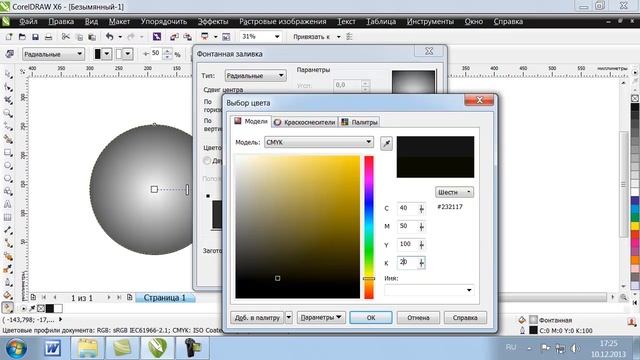Select the Pick tool in toolbox
Screen dimensions: 640x360
click(8, 74)
